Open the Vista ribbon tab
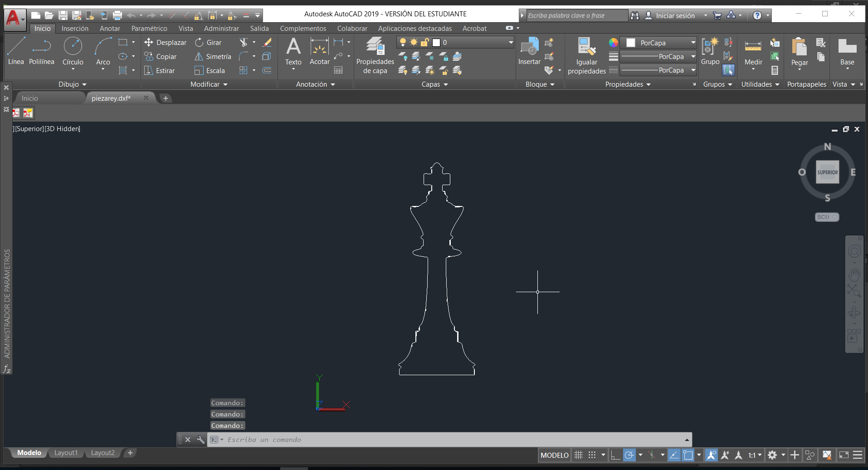 185,28
